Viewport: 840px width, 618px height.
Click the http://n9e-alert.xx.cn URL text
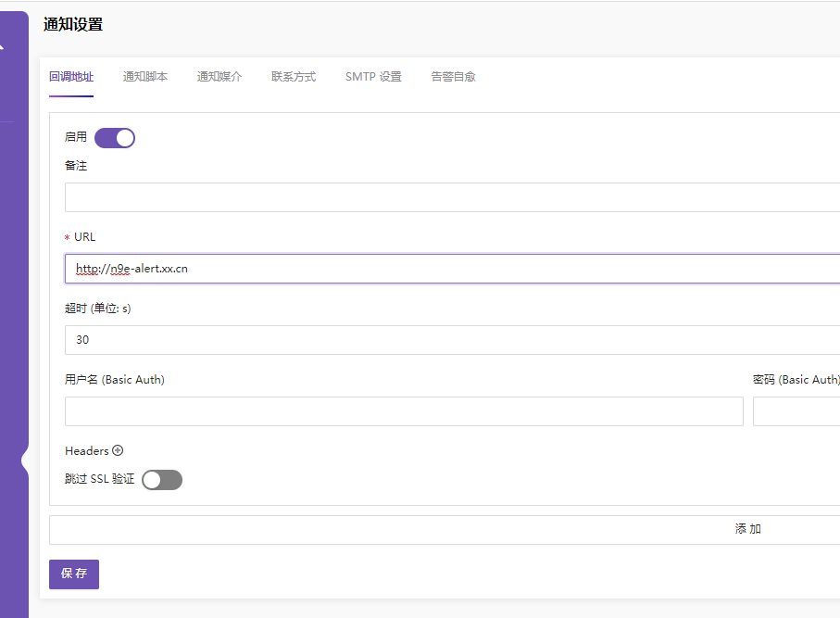coord(133,268)
